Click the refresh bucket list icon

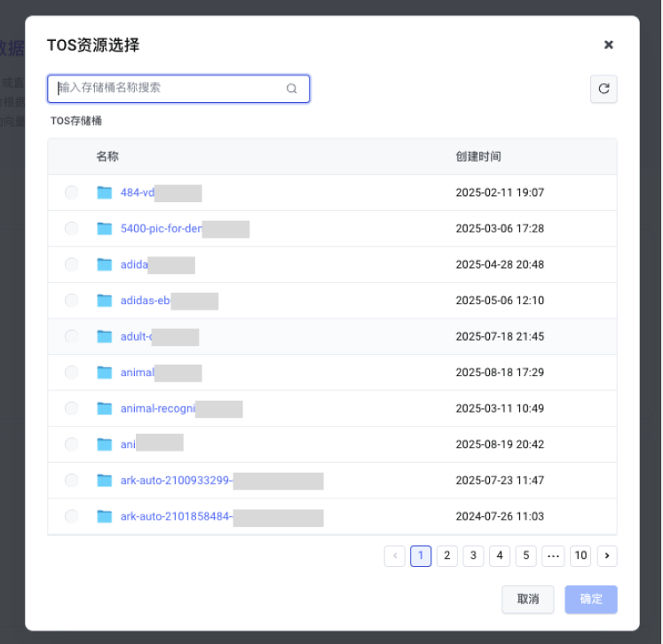coord(604,89)
